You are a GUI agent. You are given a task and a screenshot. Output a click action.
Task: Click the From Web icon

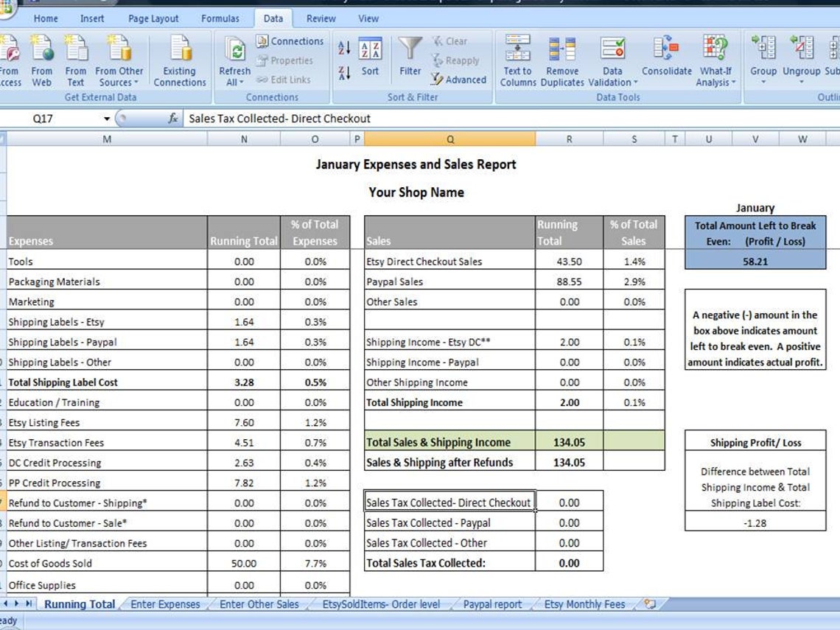pyautogui.click(x=42, y=59)
